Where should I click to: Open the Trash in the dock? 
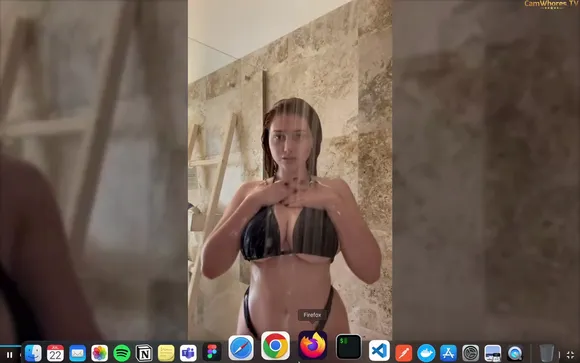coord(547,353)
